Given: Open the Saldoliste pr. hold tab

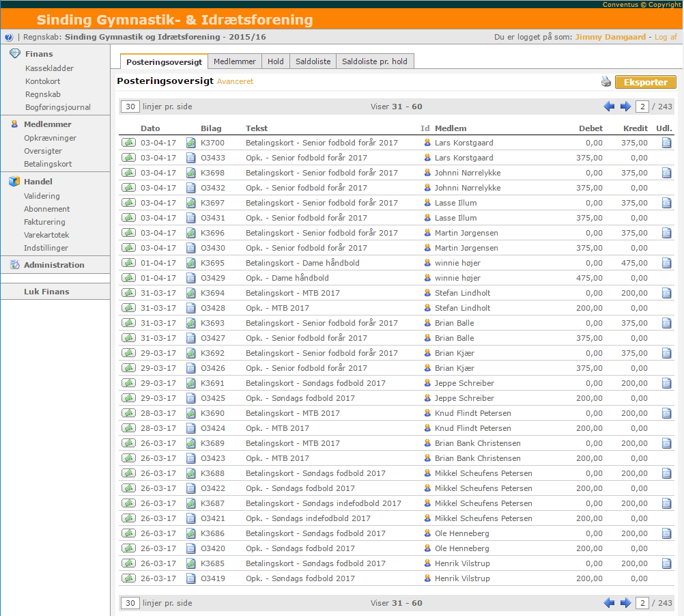Looking at the screenshot, I should click(x=375, y=61).
